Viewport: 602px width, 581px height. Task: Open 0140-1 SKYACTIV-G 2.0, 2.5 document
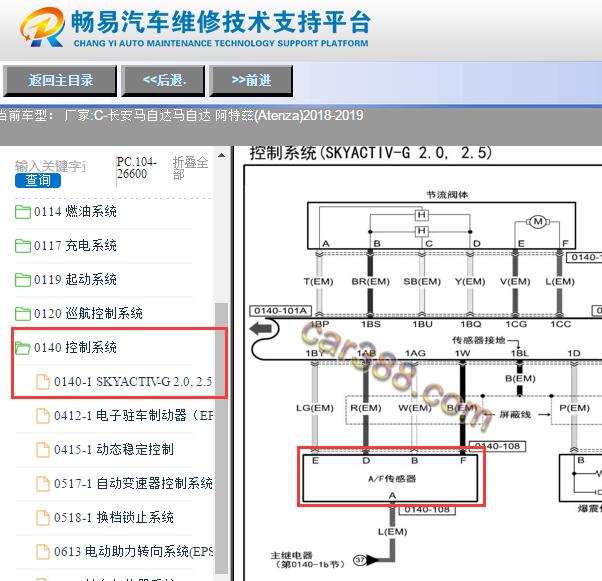(133, 382)
